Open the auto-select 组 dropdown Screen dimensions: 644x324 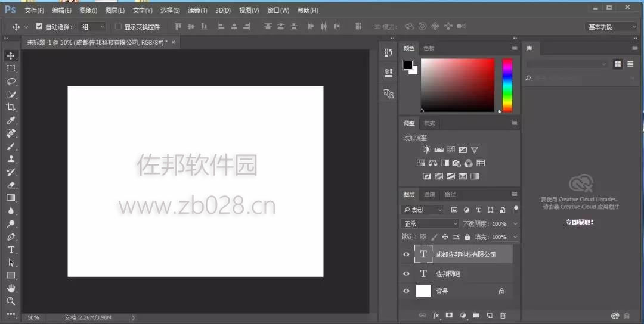[93, 27]
